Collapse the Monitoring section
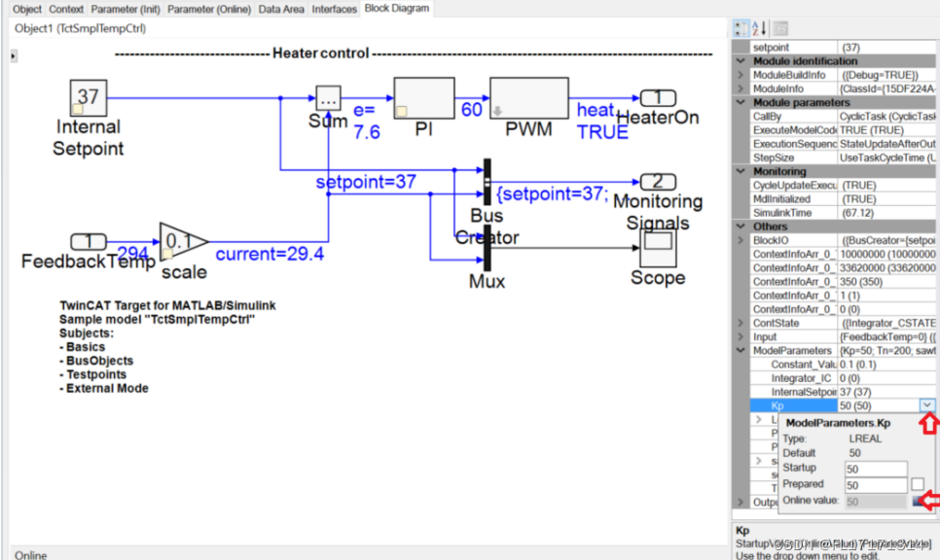The width and height of the screenshot is (940, 560). pyautogui.click(x=741, y=171)
